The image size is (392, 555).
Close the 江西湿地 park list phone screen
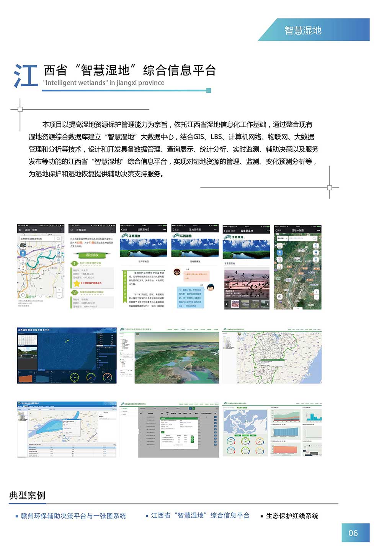pyautogui.click(x=72, y=230)
